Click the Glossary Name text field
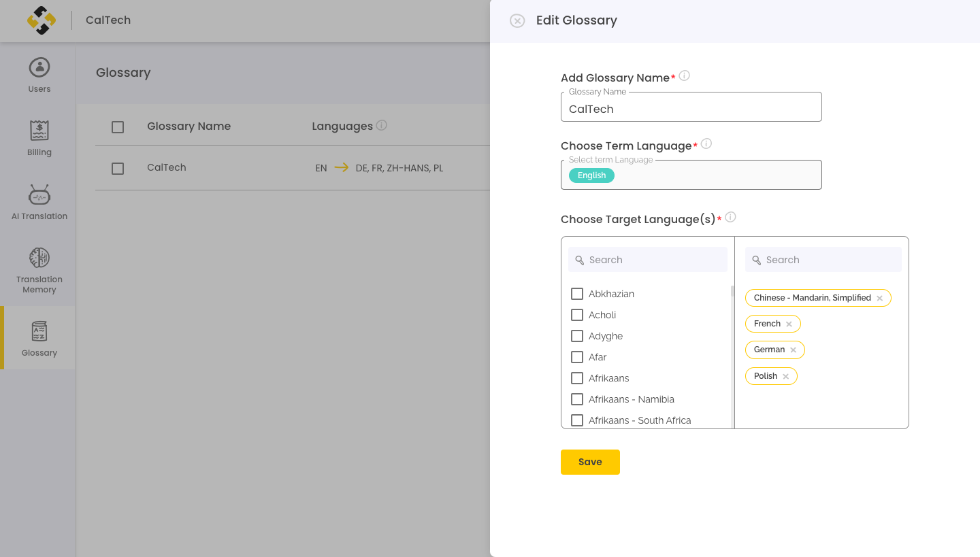 tap(691, 107)
